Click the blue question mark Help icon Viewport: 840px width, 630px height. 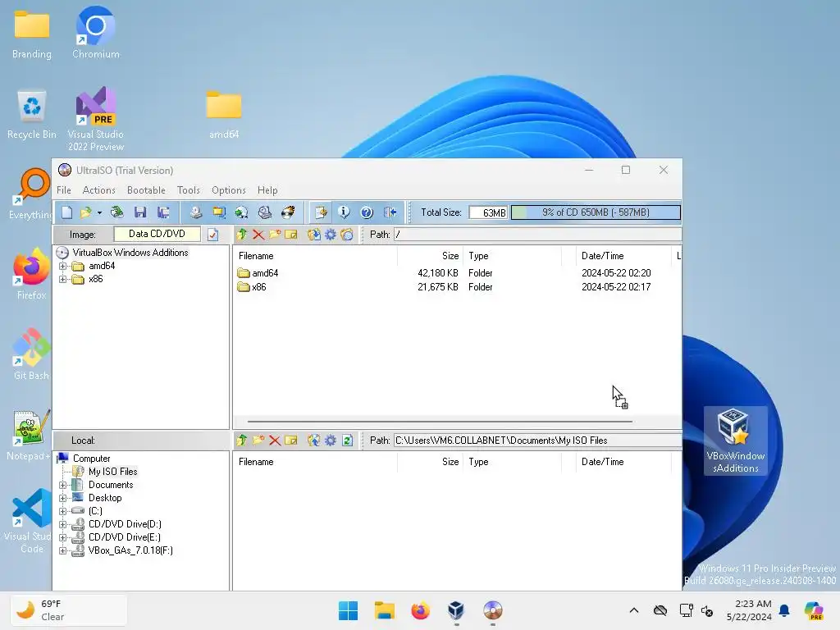tap(367, 212)
